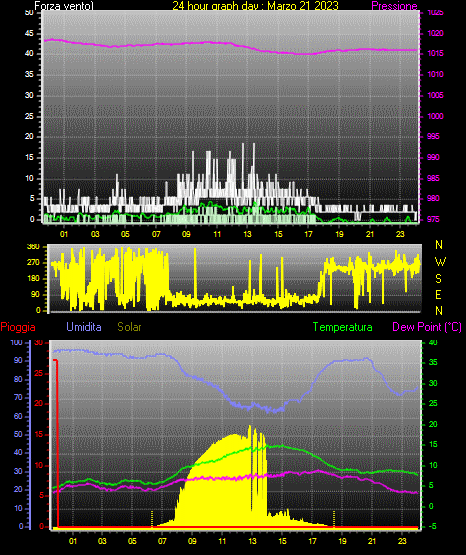Click hour 23 on bottom chart axis
466x555 pixels.
point(402,541)
